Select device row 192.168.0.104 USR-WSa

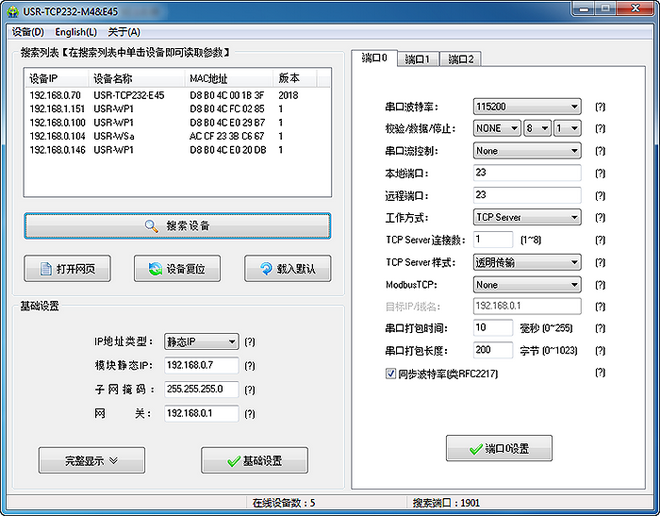coord(177,136)
